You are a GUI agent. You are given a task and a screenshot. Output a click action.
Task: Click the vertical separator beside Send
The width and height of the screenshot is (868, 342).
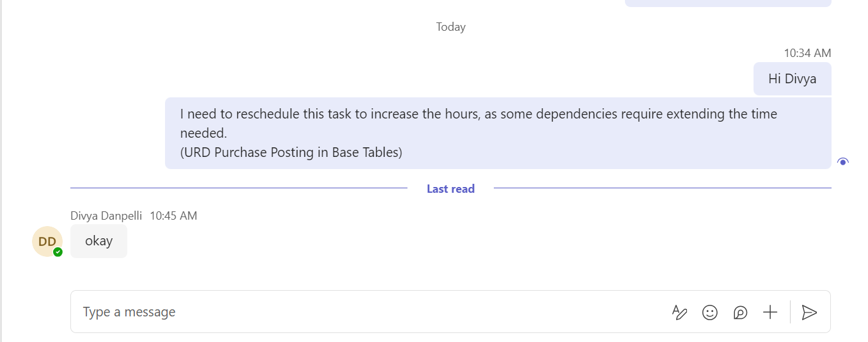coord(790,312)
